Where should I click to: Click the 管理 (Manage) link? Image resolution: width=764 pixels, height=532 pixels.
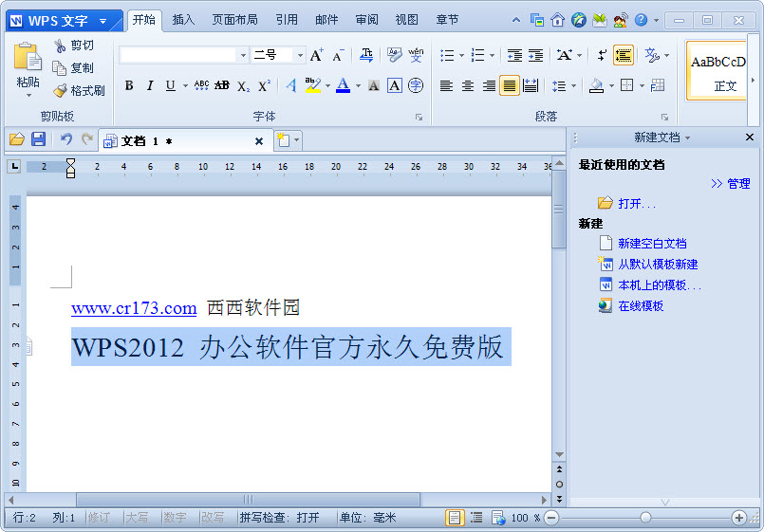738,184
